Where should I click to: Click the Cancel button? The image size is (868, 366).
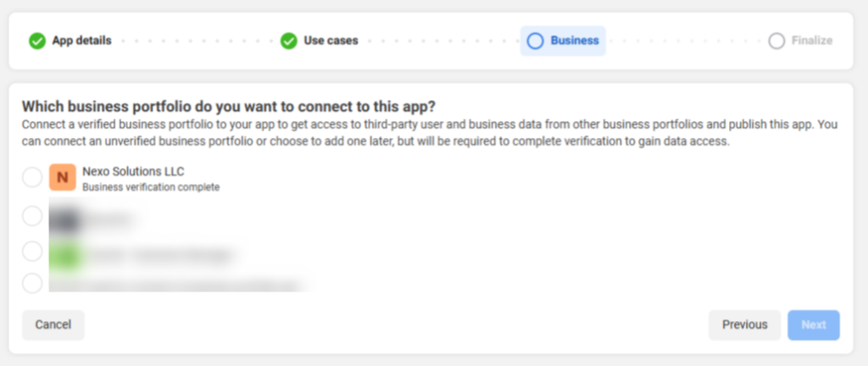(x=53, y=325)
